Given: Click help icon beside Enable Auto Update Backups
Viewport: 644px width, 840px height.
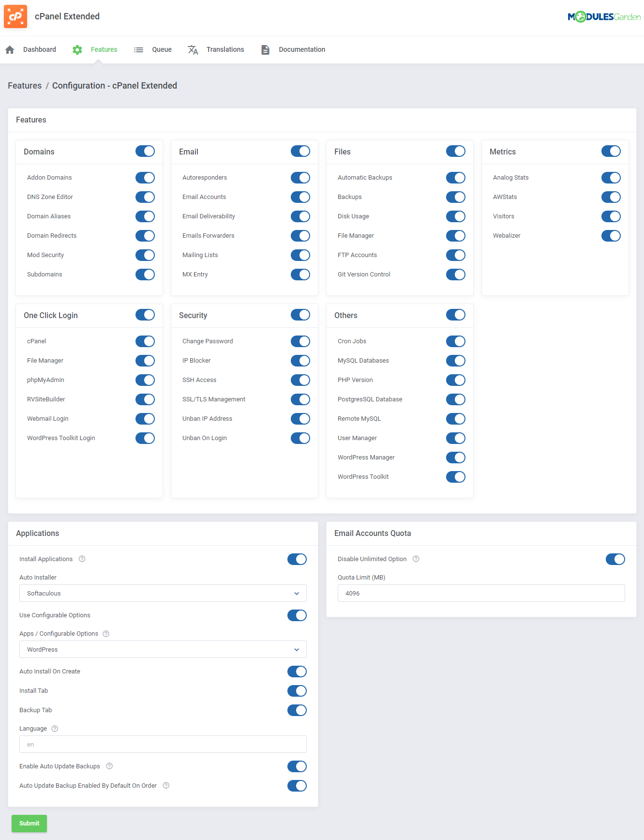Looking at the screenshot, I should tap(109, 766).
